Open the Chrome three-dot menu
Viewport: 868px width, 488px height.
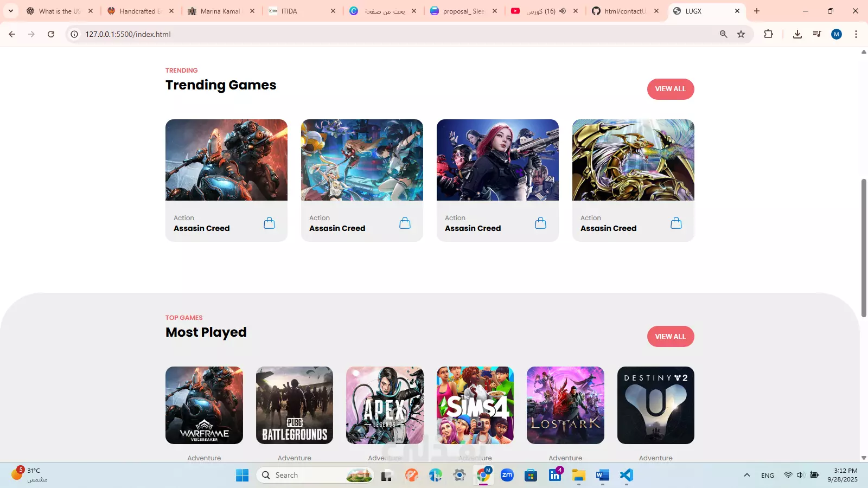tap(856, 34)
